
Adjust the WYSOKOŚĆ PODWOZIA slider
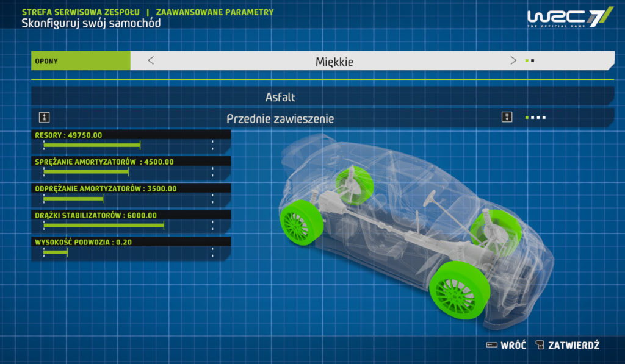pyautogui.click(x=128, y=252)
